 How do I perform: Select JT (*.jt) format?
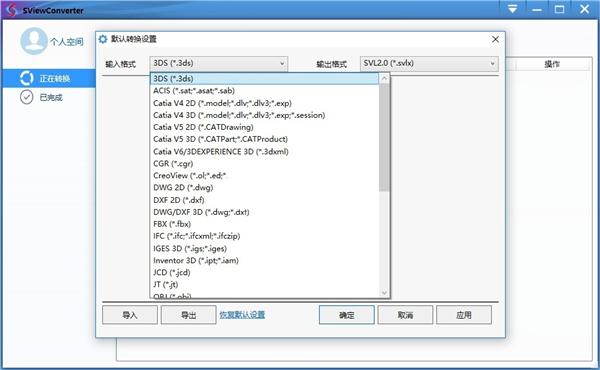point(264,284)
